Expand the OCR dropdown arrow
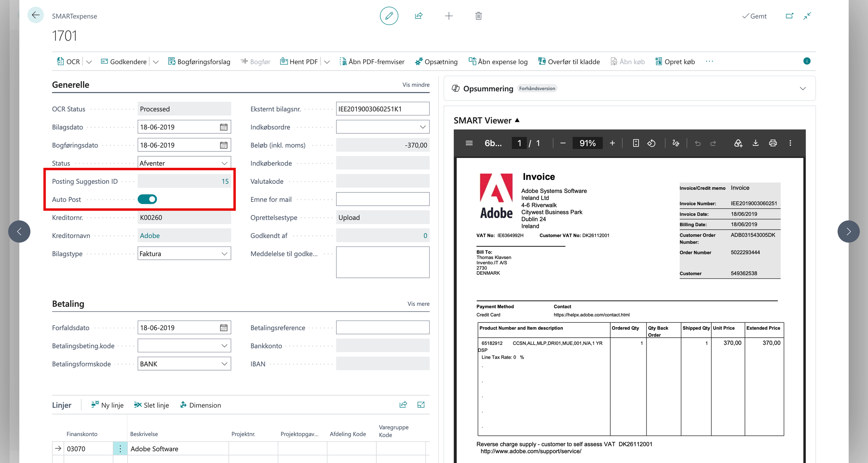868x463 pixels. (x=89, y=62)
